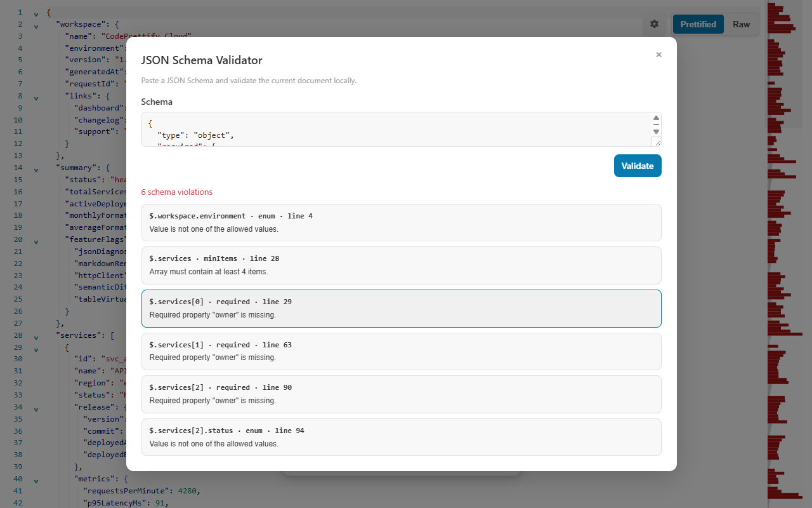Click the "Schema" label
Image resolution: width=812 pixels, height=508 pixels.
coord(157,102)
